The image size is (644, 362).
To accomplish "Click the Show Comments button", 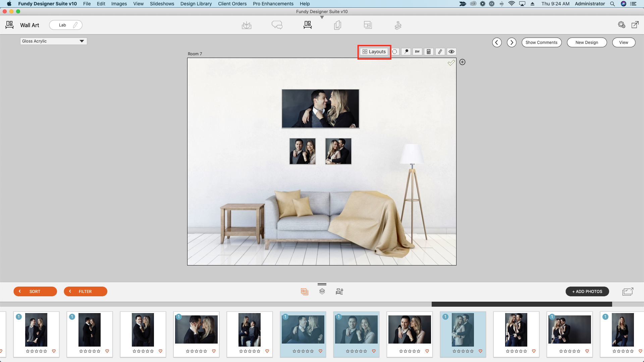I will point(541,43).
